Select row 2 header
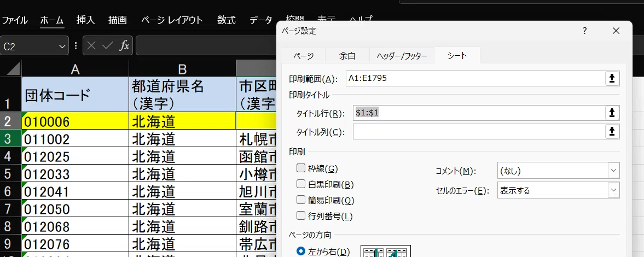The height and width of the screenshot is (257, 644). coord(10,121)
